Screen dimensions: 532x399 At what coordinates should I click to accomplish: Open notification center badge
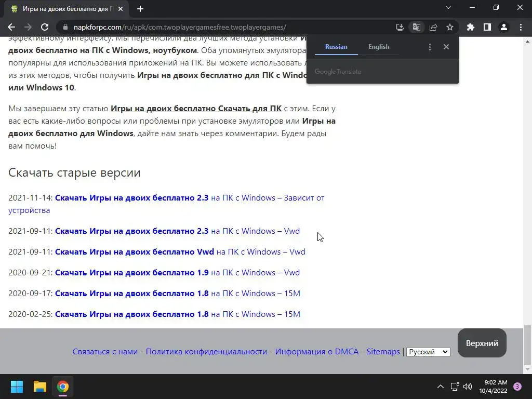tap(517, 387)
